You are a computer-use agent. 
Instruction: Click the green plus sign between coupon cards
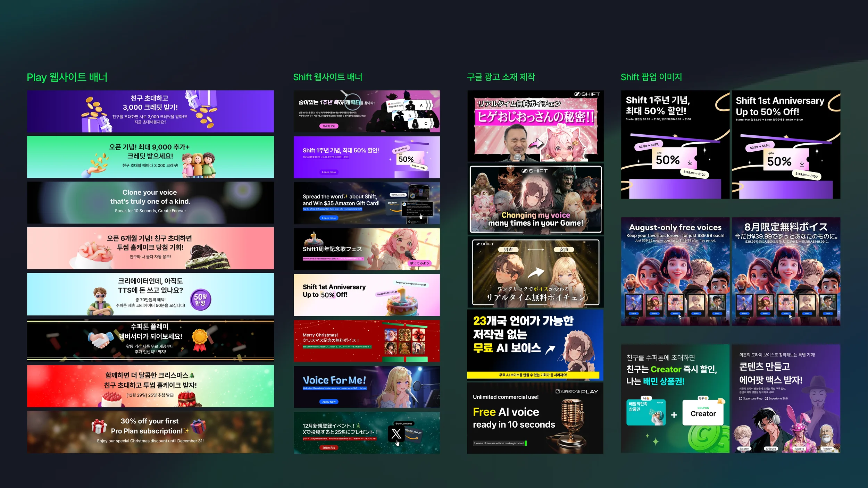(674, 415)
